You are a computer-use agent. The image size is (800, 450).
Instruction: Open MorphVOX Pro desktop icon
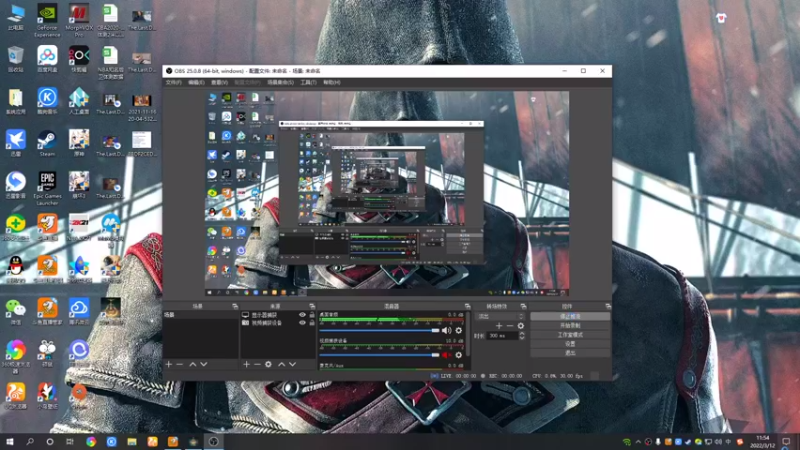tap(79, 20)
